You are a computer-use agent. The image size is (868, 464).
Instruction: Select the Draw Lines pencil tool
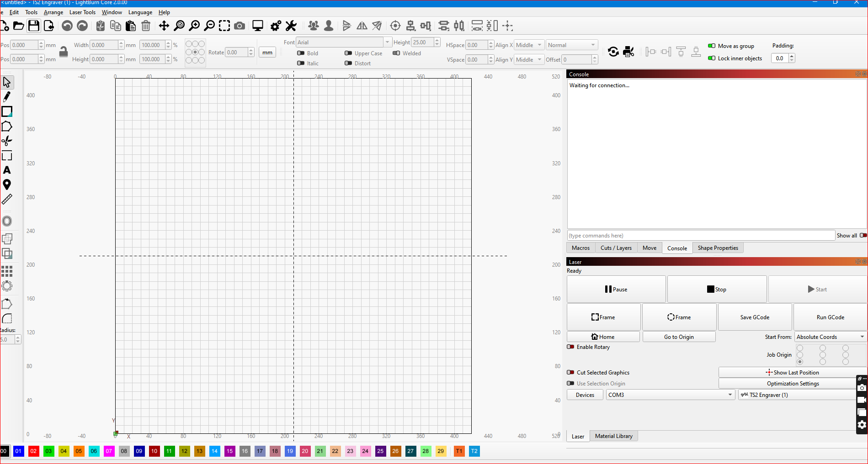click(x=7, y=97)
